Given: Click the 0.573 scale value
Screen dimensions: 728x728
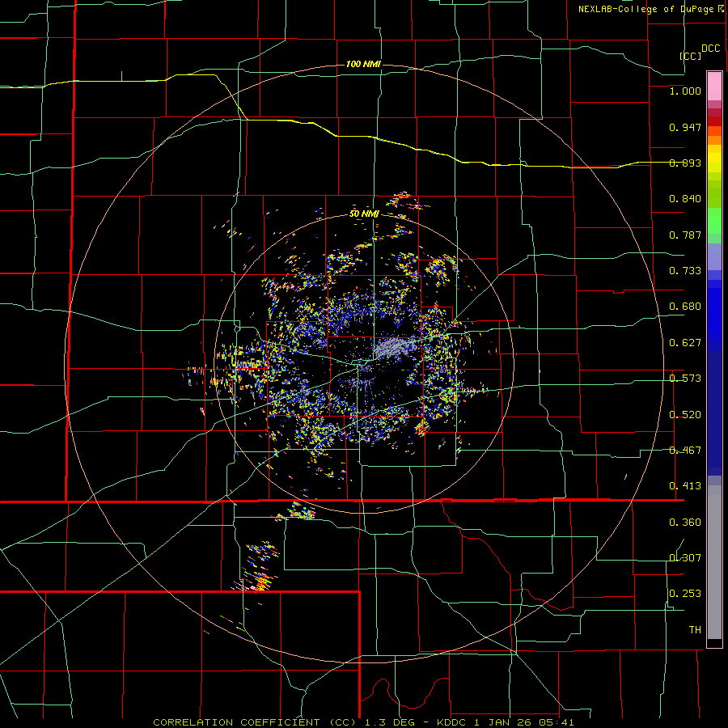Looking at the screenshot, I should (685, 379).
